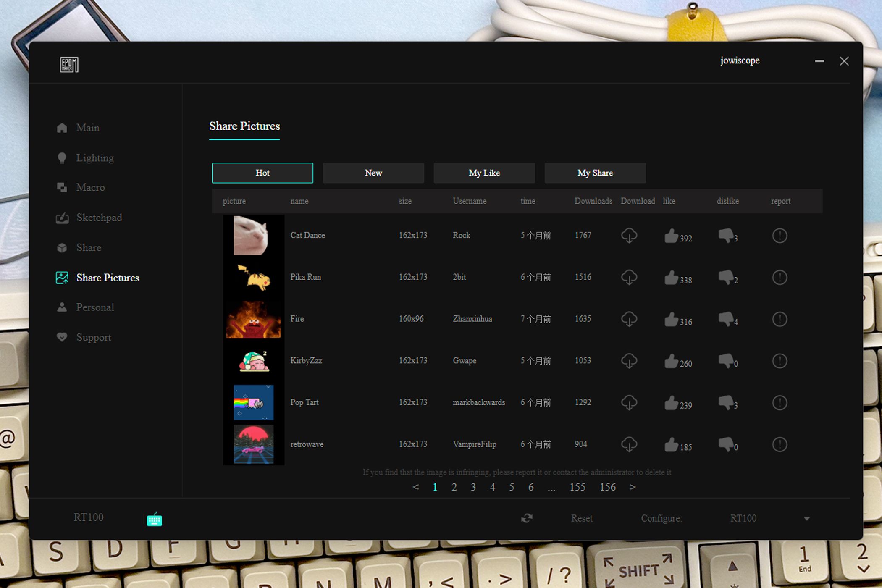Expand the RT100 Configure dropdown
This screenshot has width=882, height=588.
tap(806, 519)
